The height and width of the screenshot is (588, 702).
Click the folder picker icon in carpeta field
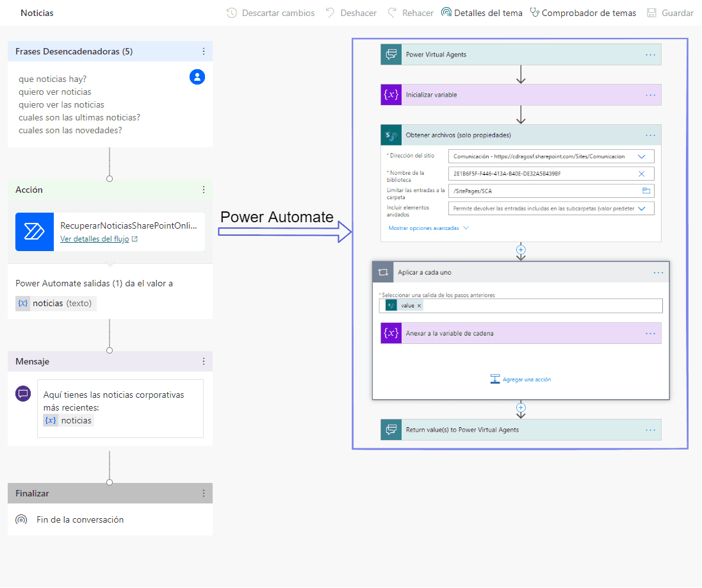(x=646, y=191)
